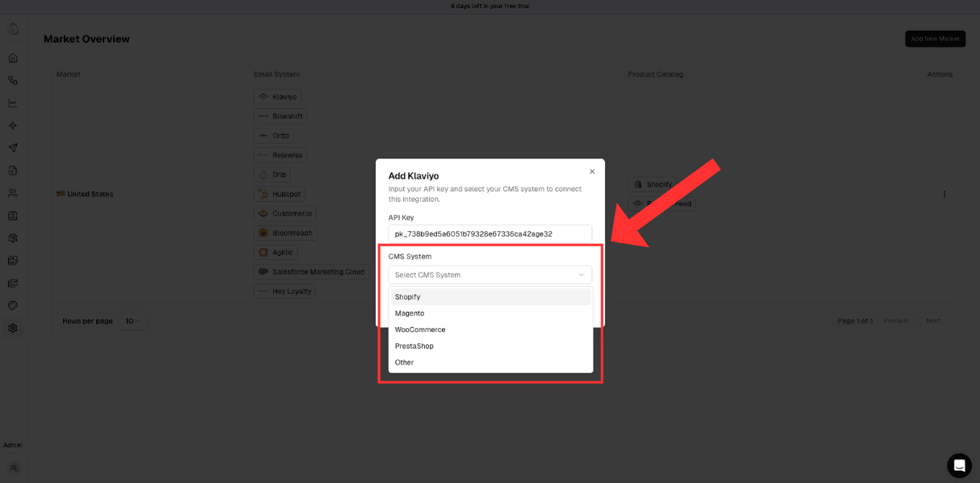Select the Hey Loyalty email system chip
Screen dimensions: 980x483
[x=284, y=291]
